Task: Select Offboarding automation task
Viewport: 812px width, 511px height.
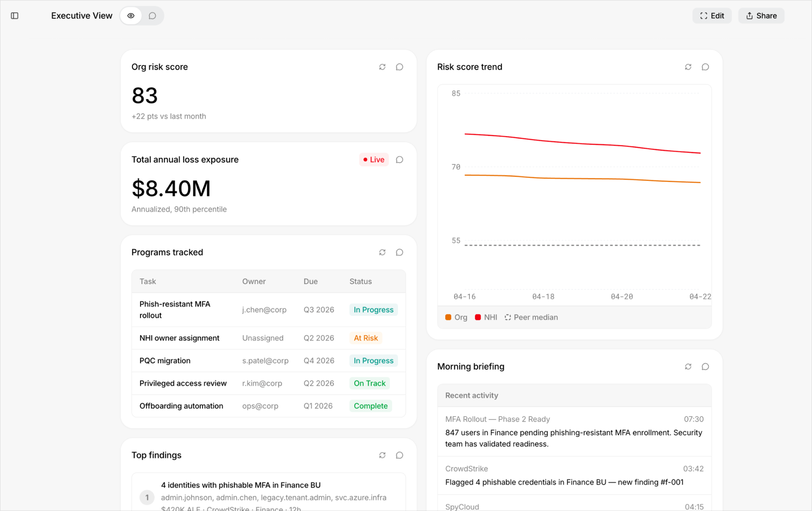Action: [x=181, y=406]
